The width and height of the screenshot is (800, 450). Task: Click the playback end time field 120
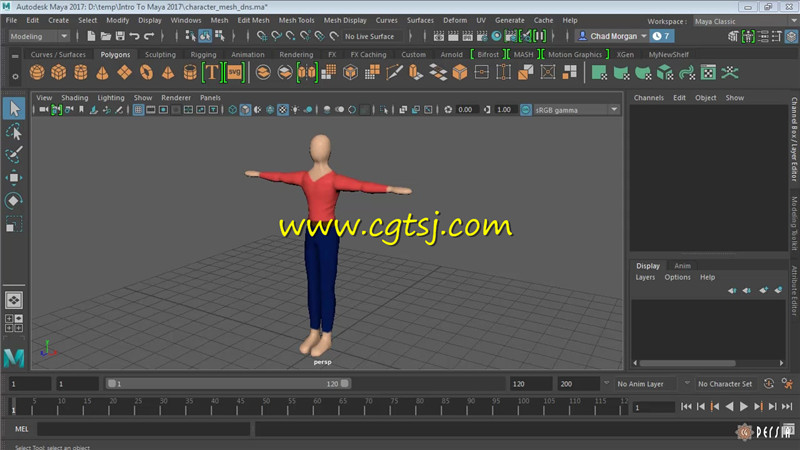(531, 384)
